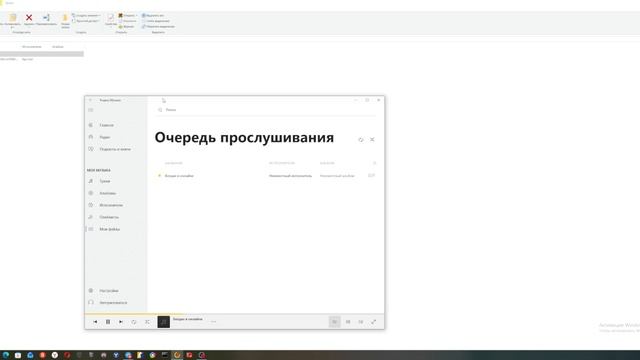Click the Авторизоваться user icon

click(91, 302)
